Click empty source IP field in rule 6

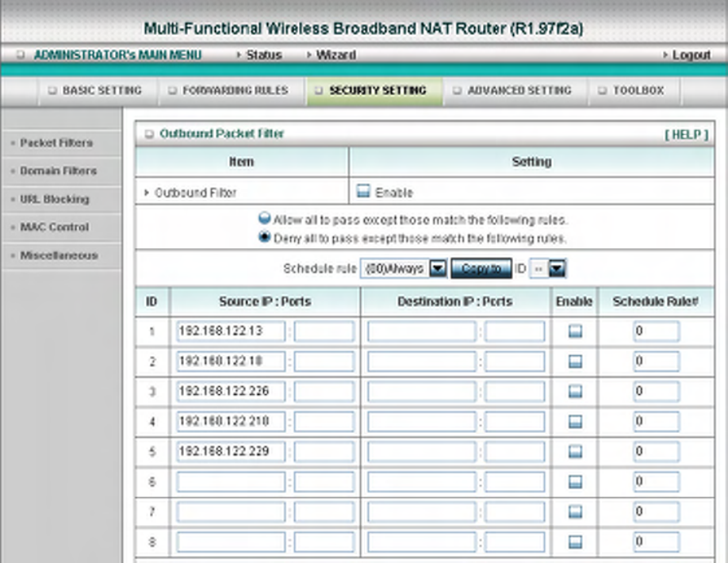click(231, 482)
